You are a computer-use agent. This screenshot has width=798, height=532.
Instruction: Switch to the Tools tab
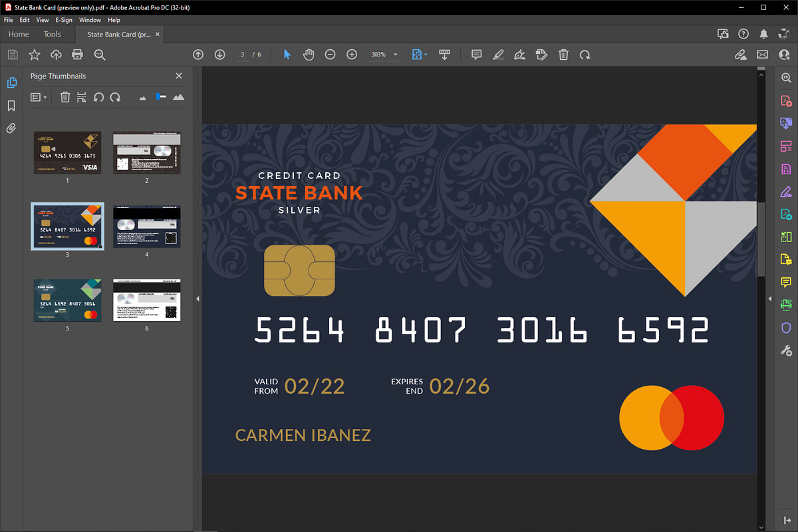[x=53, y=34]
